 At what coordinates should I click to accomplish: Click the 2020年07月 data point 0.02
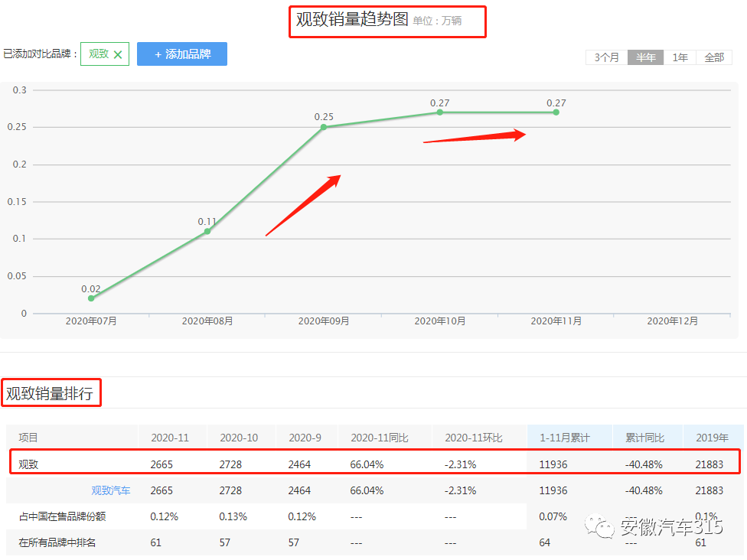coord(91,298)
